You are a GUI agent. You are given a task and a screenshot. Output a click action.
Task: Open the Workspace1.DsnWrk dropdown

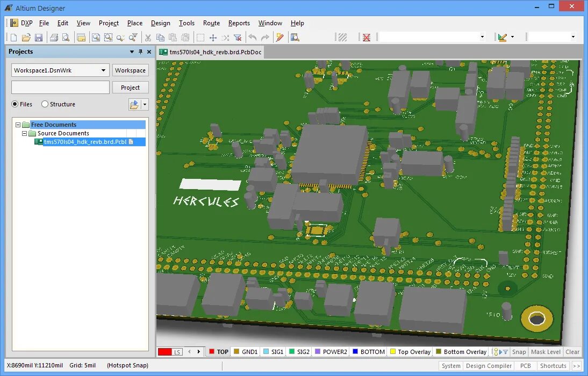coord(103,70)
